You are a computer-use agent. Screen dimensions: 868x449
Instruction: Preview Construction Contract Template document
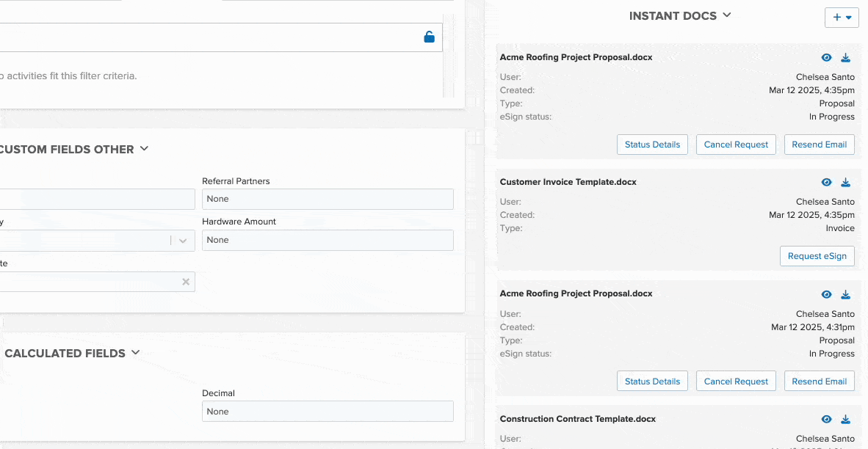[826, 419]
